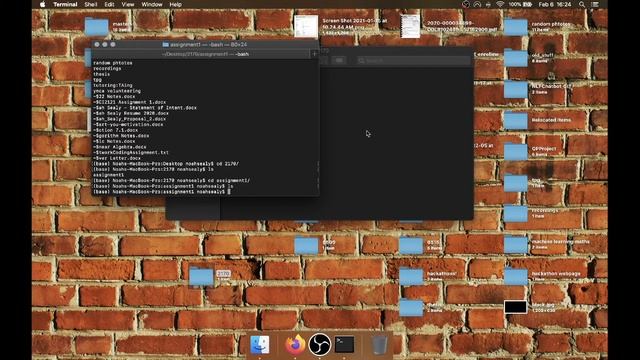Screen dimensions: 640x360
Task: Open the Window menu
Action: click(152, 4)
